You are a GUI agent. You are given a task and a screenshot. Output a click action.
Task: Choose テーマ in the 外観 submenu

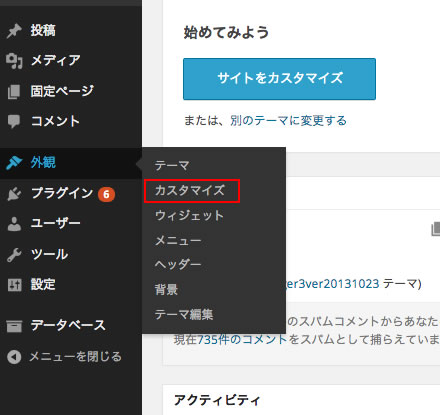tap(172, 166)
